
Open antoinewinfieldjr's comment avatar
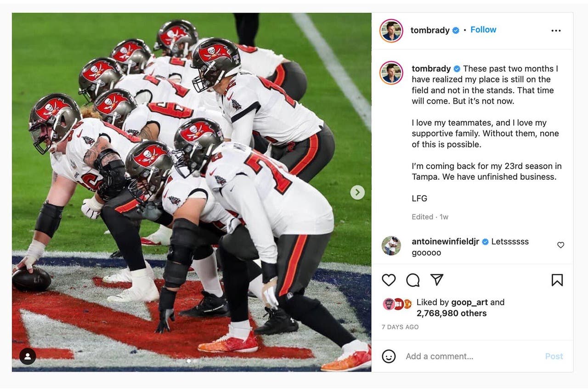[x=391, y=246]
